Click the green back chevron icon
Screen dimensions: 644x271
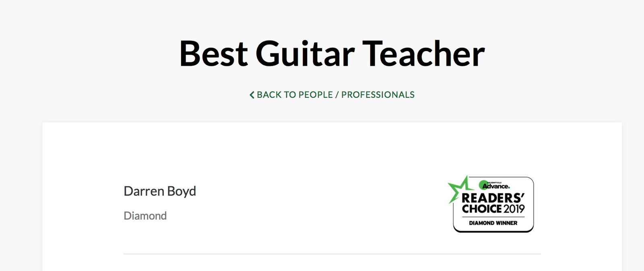[x=252, y=95]
